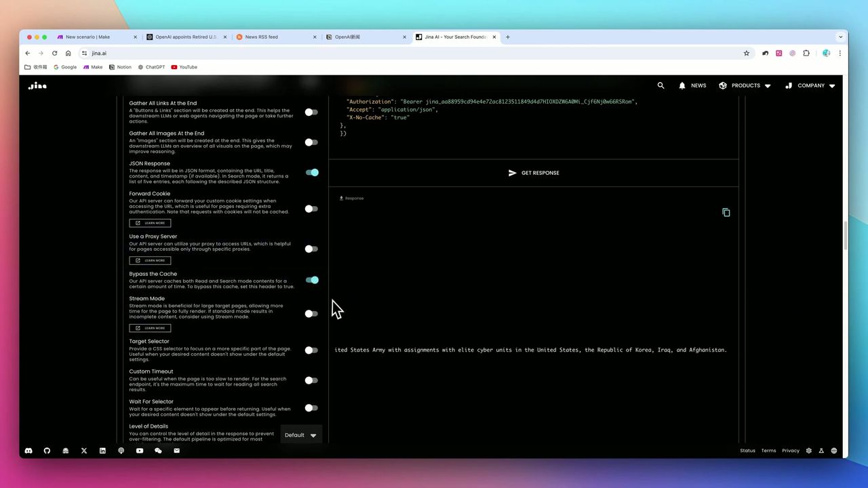Copy the response with the copy icon

pos(726,213)
